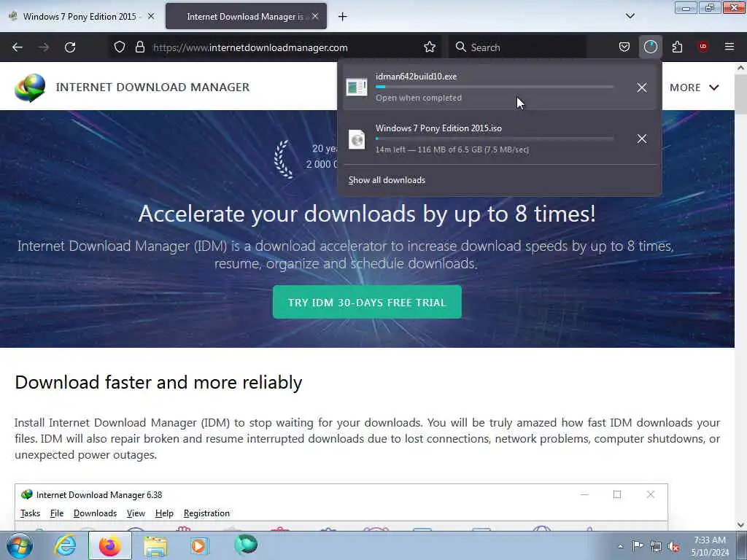This screenshot has height=560, width=747.
Task: Open the extensions puzzle icon
Action: pos(677,47)
